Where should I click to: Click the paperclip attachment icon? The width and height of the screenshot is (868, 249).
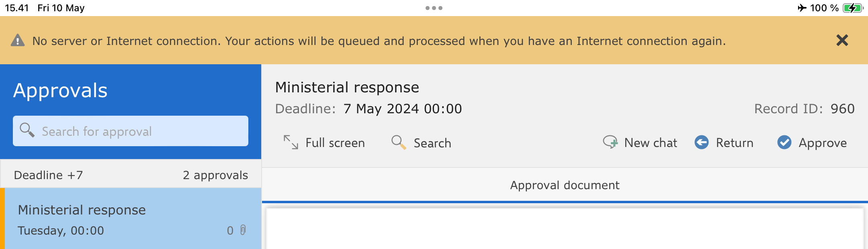pyautogui.click(x=243, y=230)
